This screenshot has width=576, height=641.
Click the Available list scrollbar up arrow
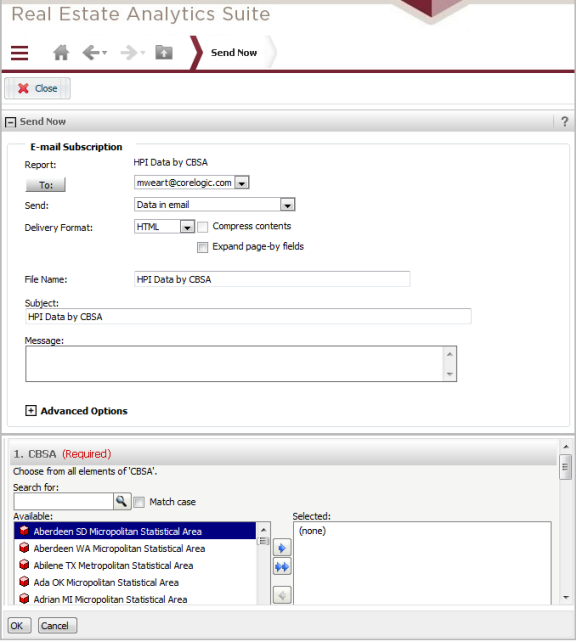click(x=264, y=530)
